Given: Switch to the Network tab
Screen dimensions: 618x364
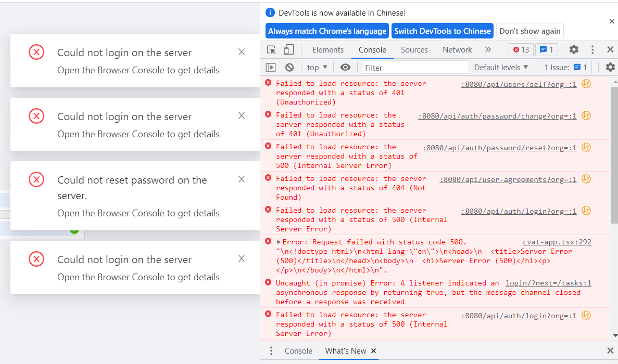Looking at the screenshot, I should click(x=457, y=50).
